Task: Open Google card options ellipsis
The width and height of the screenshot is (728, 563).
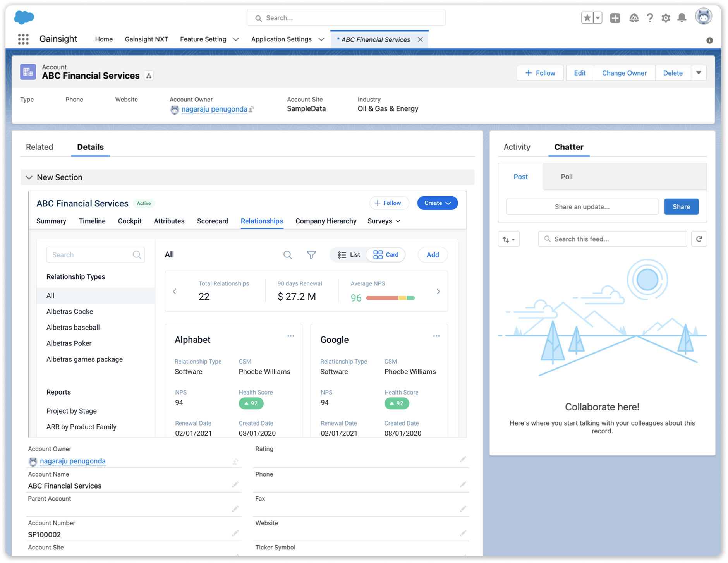Action: [436, 336]
